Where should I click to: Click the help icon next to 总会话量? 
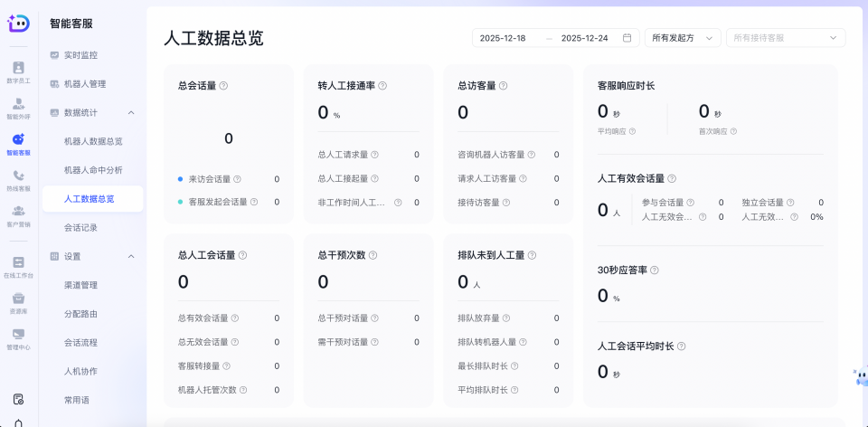(223, 86)
